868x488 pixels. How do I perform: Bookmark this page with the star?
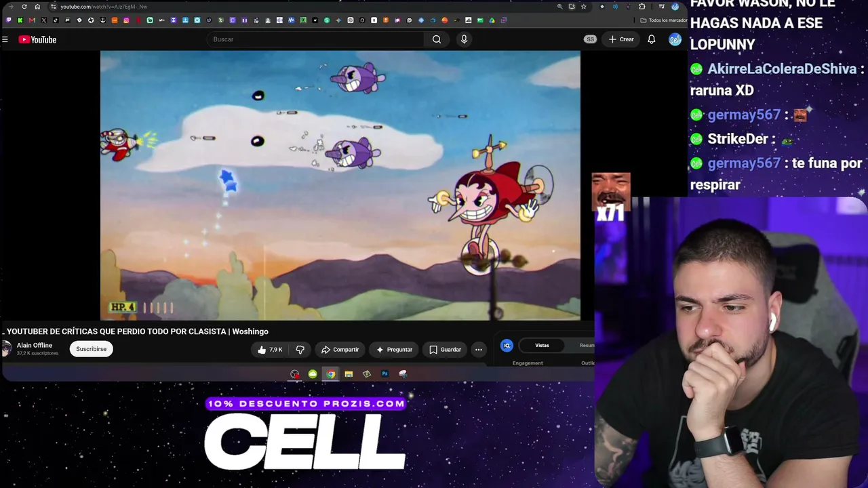[583, 7]
